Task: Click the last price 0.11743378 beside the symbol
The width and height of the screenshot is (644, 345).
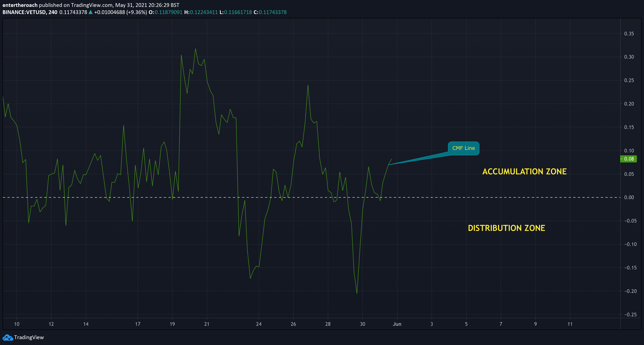Action: 73,12
